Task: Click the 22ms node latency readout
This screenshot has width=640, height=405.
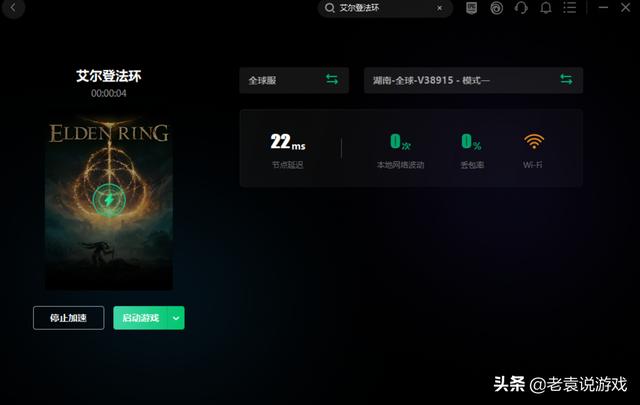Action: [x=288, y=142]
